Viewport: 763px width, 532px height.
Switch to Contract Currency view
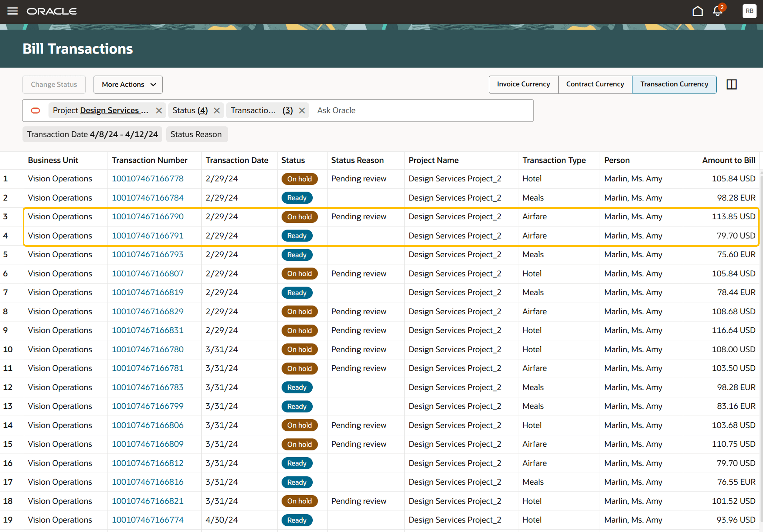coord(595,84)
